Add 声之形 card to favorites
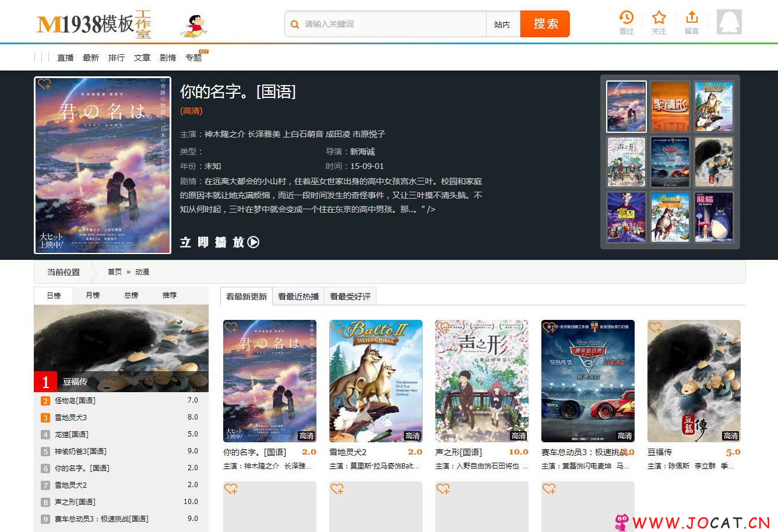The width and height of the screenshot is (778, 532). click(443, 327)
